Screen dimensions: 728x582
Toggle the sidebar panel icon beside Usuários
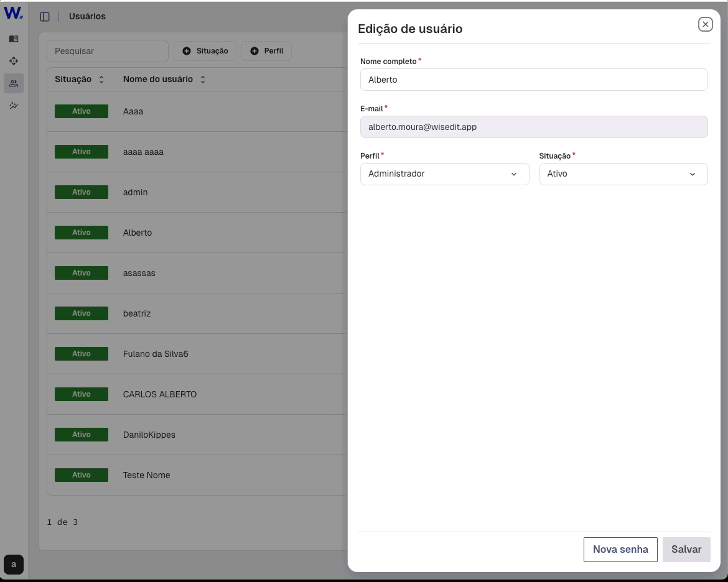click(45, 17)
